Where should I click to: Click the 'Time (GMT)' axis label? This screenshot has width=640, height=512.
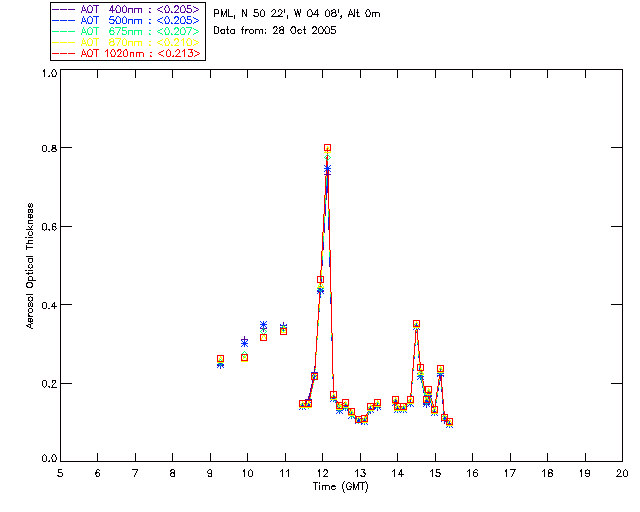click(341, 487)
